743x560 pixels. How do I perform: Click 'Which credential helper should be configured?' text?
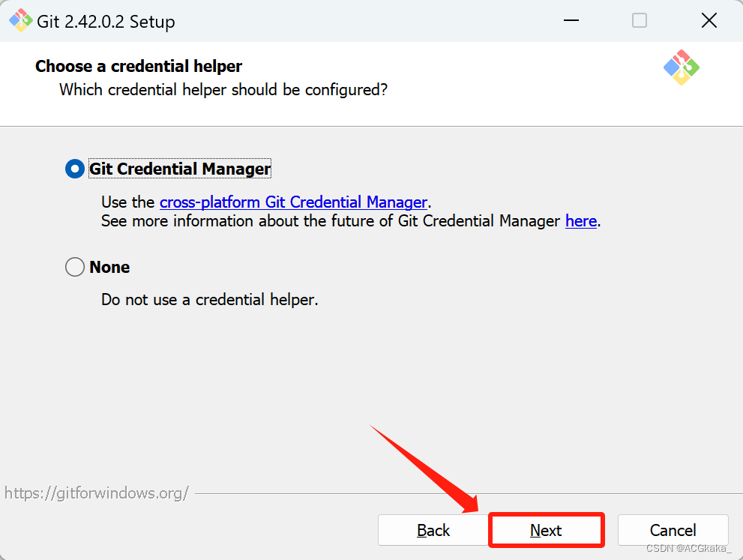223,90
